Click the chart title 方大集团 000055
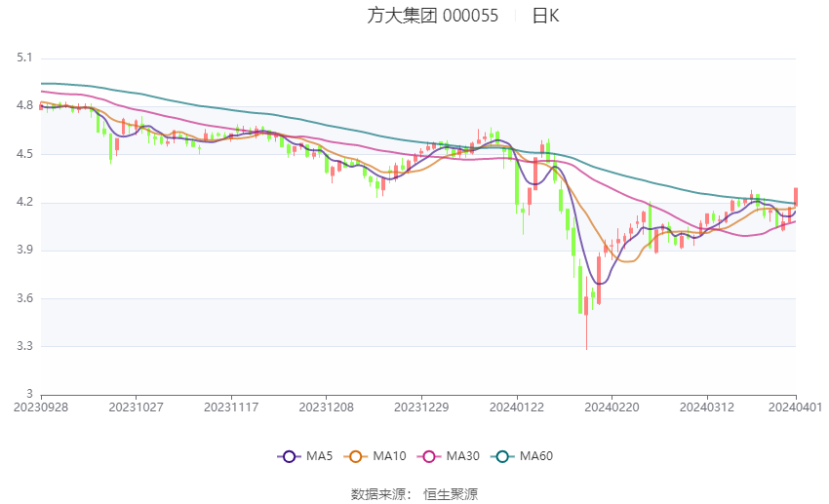Image resolution: width=829 pixels, height=504 pixels. pos(432,16)
